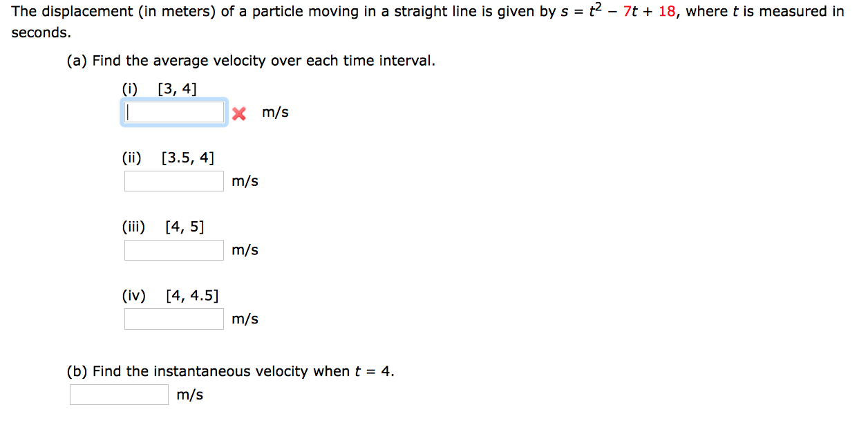Click the (i) item label
The image size is (868, 423).
point(131,88)
